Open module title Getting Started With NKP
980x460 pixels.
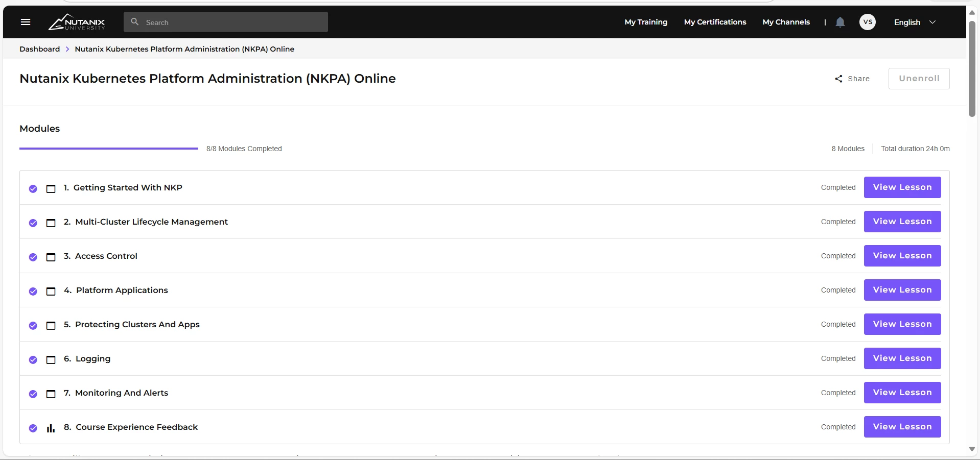(128, 187)
